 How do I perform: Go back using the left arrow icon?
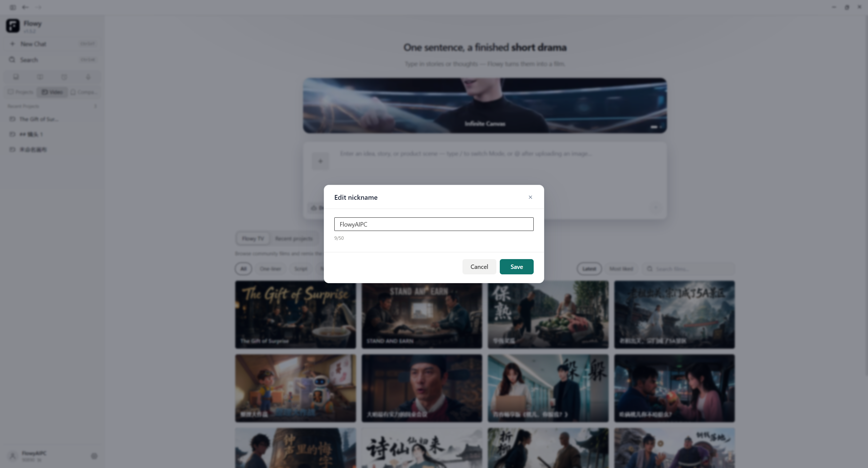tap(25, 7)
